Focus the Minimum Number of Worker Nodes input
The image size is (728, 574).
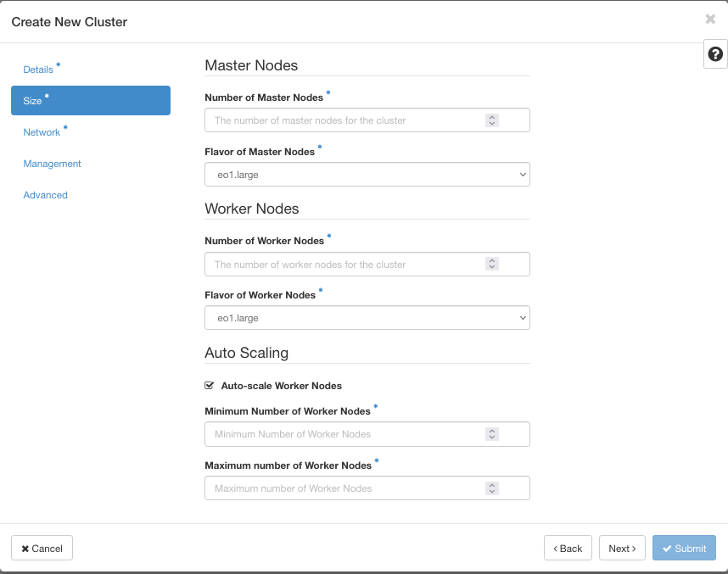point(344,434)
